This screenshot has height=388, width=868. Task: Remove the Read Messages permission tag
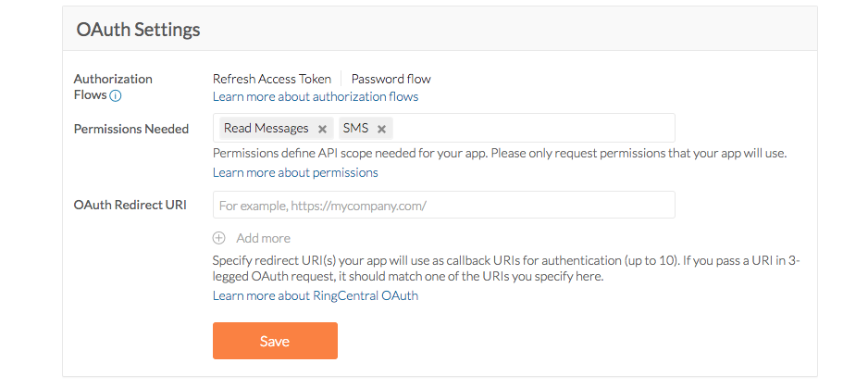322,129
